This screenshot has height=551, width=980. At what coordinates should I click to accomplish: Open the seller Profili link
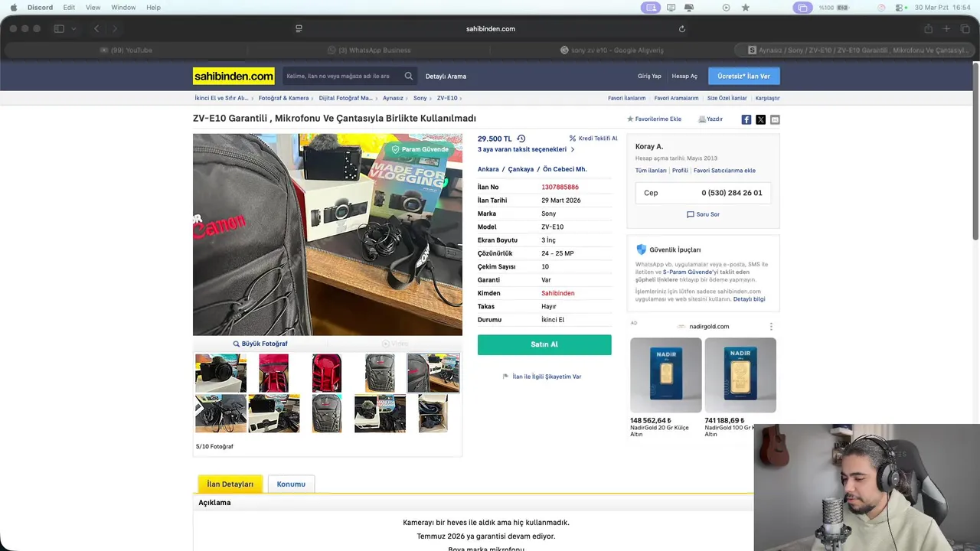[680, 171]
